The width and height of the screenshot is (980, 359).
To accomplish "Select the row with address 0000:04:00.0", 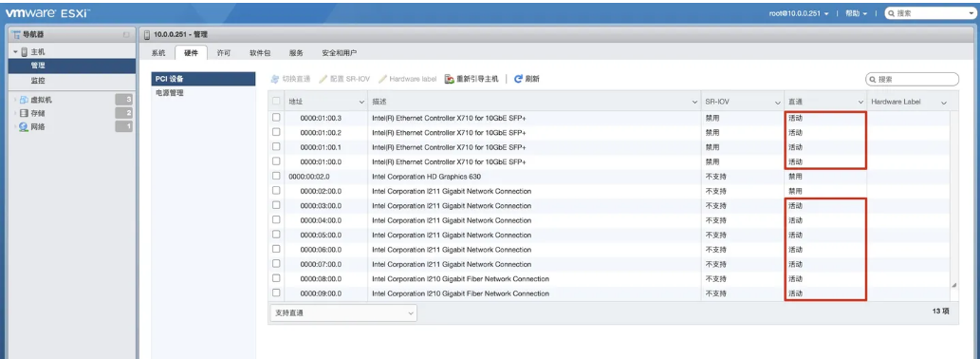I will [x=609, y=220].
